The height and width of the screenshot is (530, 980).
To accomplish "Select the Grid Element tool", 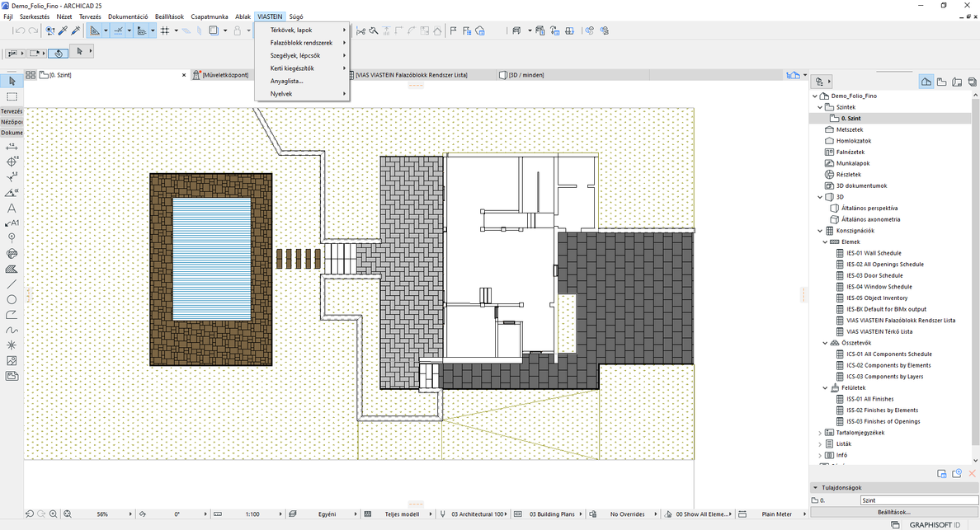I will pyautogui.click(x=12, y=238).
